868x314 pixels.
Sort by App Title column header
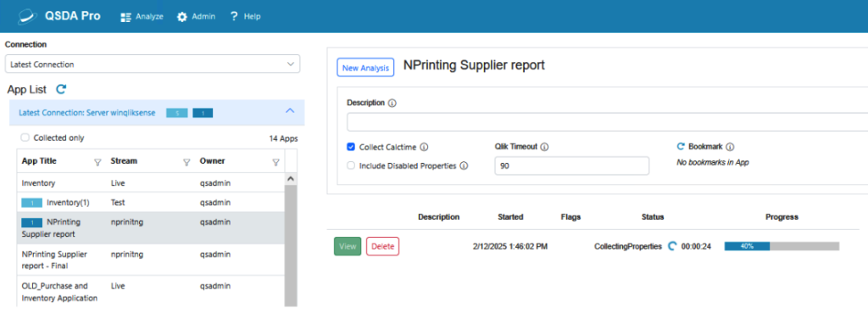[39, 161]
